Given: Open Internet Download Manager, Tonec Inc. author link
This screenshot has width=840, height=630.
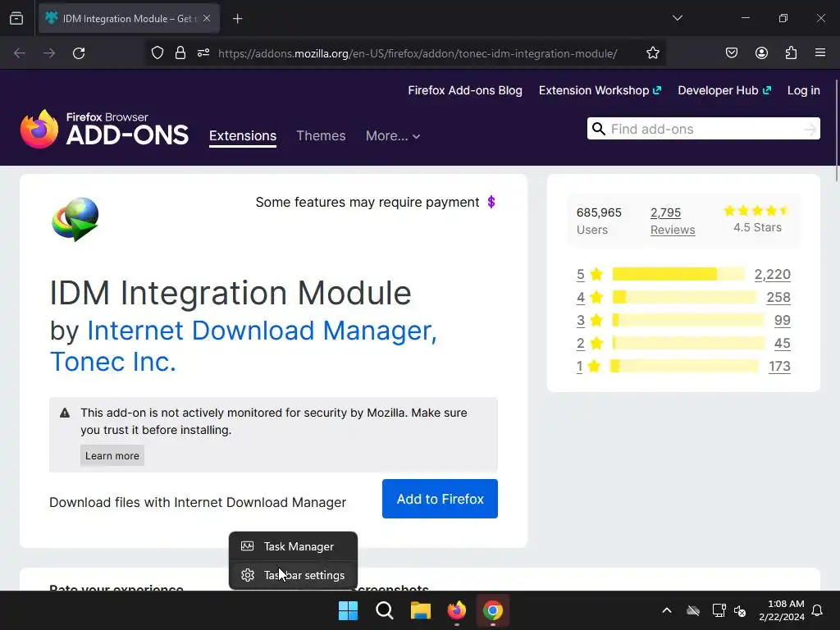Looking at the screenshot, I should (244, 346).
